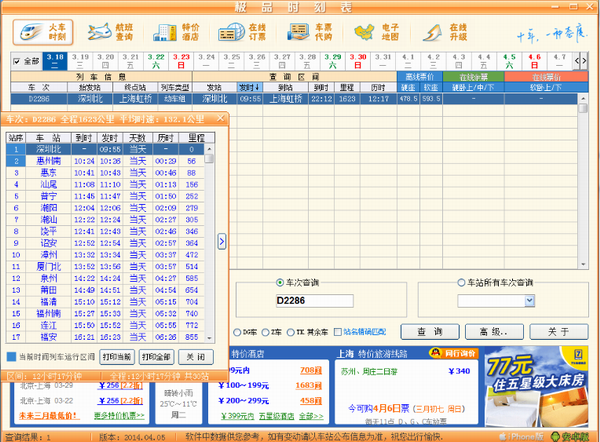Expand the station popup with the right arrow
The height and width of the screenshot is (442, 600).
pos(222,241)
